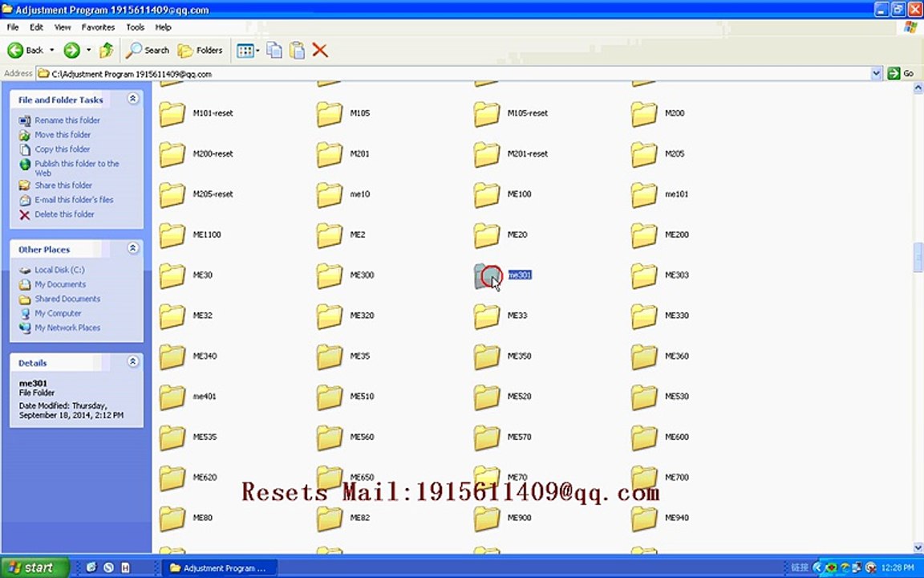
Task: Click Move this folder link
Action: point(63,135)
